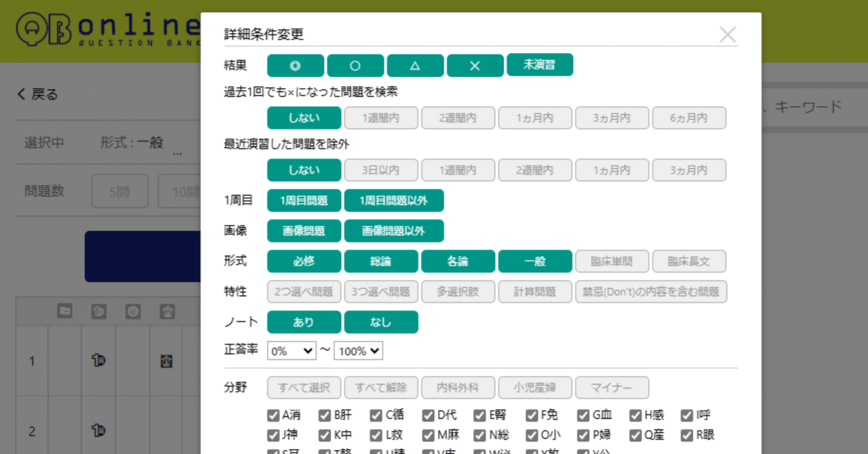Toggle the 1周目問題以外 filter
The height and width of the screenshot is (454, 868).
394,201
